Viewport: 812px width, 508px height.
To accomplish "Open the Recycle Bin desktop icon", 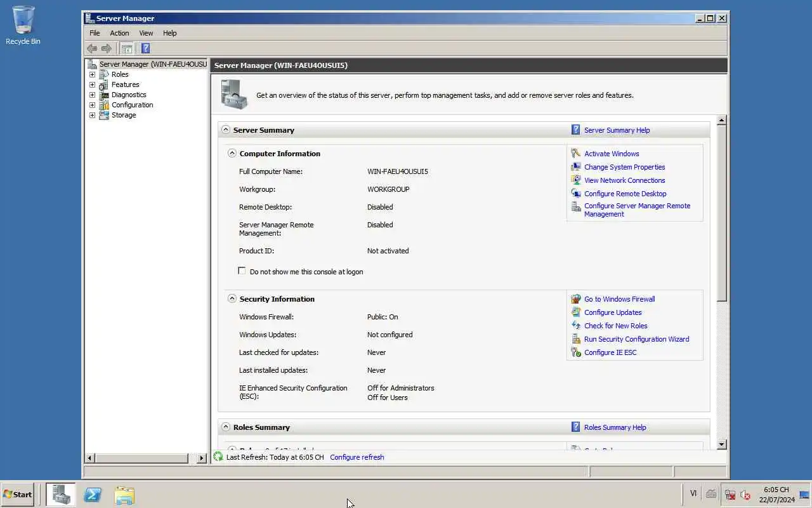I will pyautogui.click(x=23, y=25).
